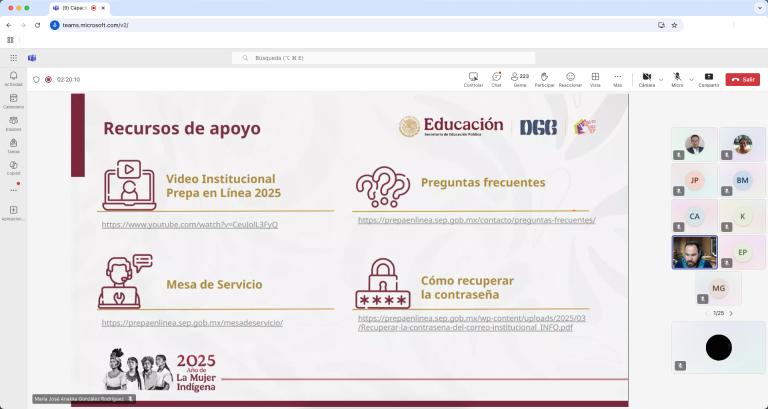Show the Gente participants list
This screenshot has height=409, width=768.
coord(520,77)
